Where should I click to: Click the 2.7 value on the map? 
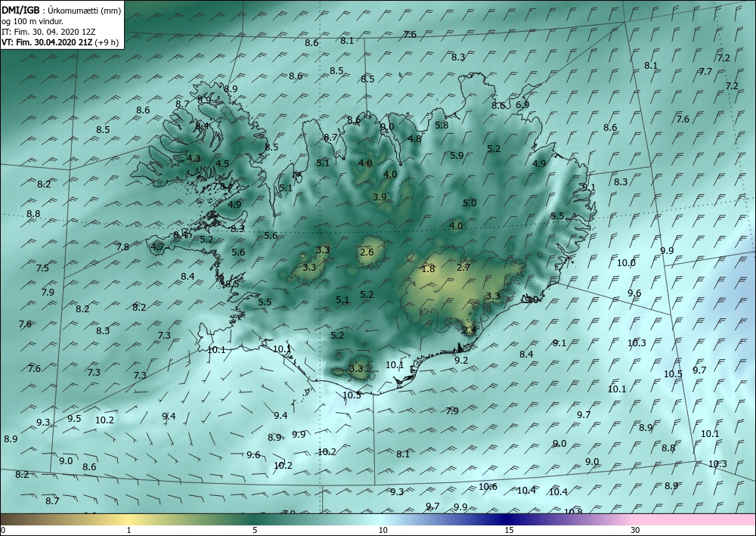(x=463, y=267)
